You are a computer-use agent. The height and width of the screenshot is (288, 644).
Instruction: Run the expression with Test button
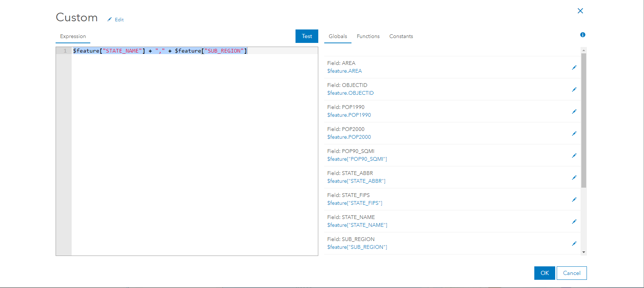pyautogui.click(x=307, y=36)
